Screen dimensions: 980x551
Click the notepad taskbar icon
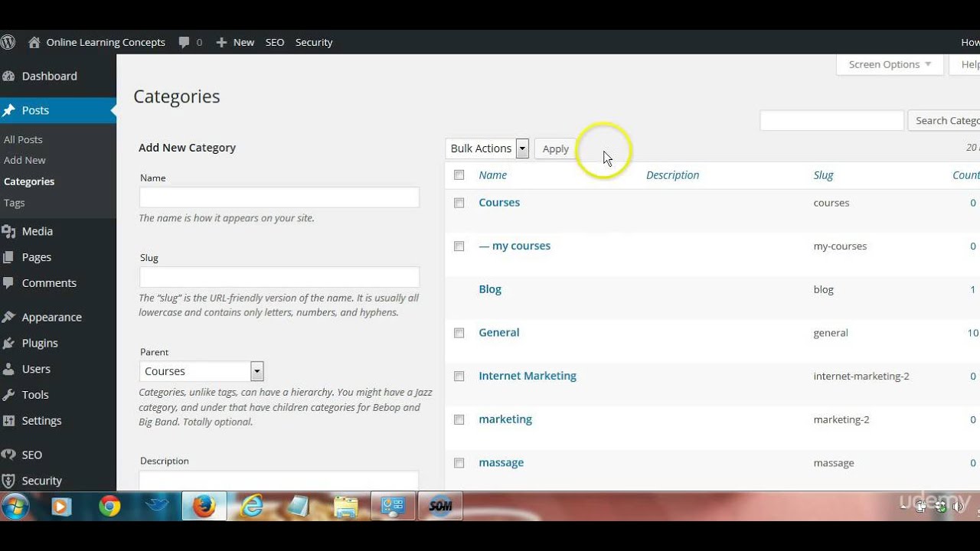[x=299, y=506]
